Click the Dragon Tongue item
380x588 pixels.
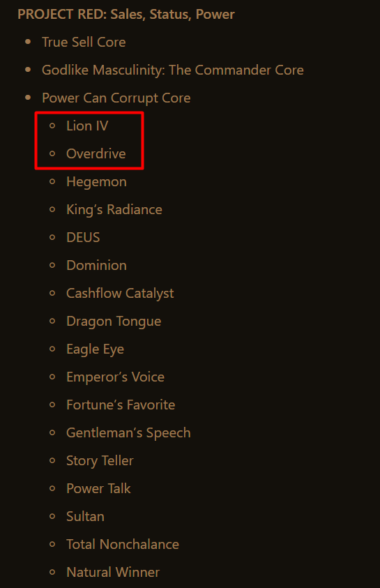[x=114, y=321]
